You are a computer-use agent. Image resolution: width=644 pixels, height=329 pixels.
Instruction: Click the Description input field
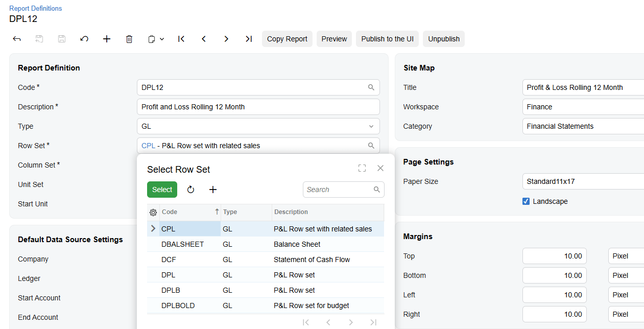tap(258, 107)
